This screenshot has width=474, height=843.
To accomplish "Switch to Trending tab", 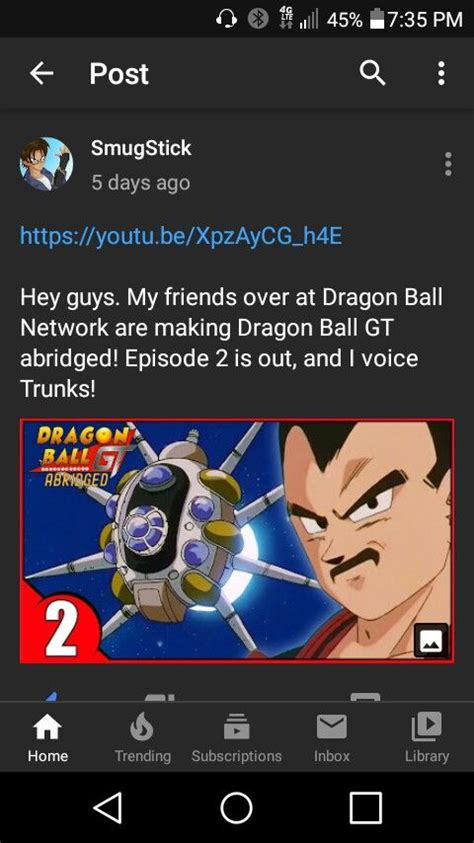I will 142,737.
